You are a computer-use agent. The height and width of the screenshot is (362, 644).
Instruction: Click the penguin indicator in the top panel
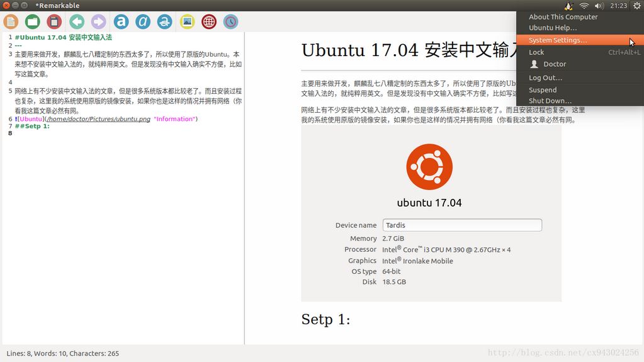(x=569, y=5)
